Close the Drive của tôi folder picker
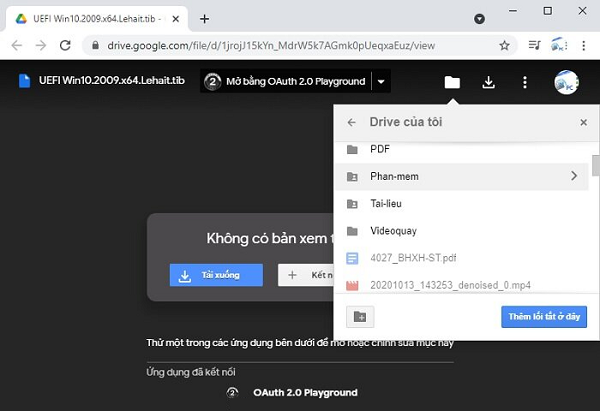600x411 pixels. coord(584,122)
